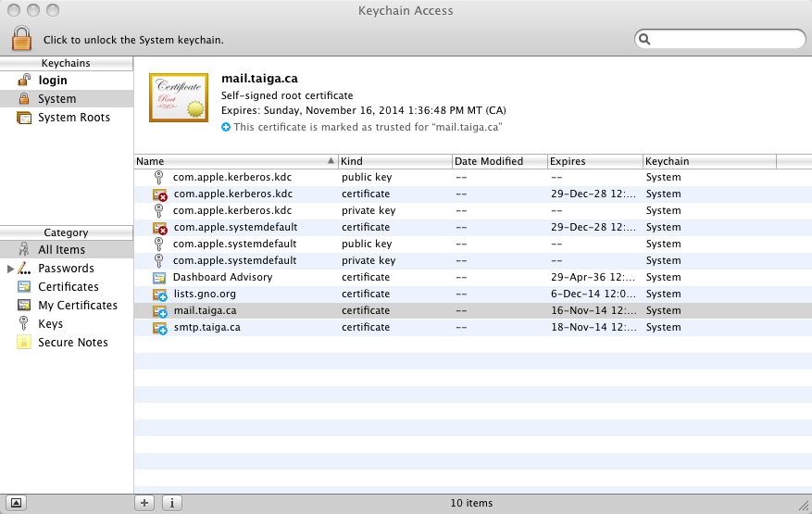Expand the Passwords category disclosure triangle
812x514 pixels.
[11, 269]
